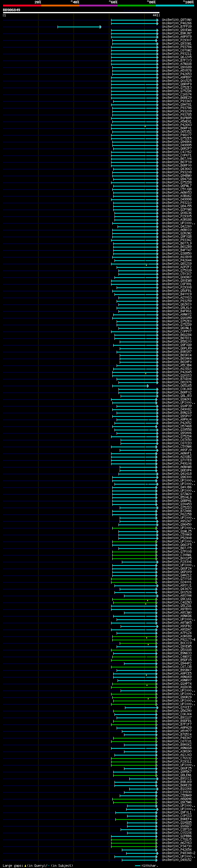Select the UniRef100_P93211 label
The height and width of the screenshot is (868, 197).
pyautogui.click(x=177, y=54)
